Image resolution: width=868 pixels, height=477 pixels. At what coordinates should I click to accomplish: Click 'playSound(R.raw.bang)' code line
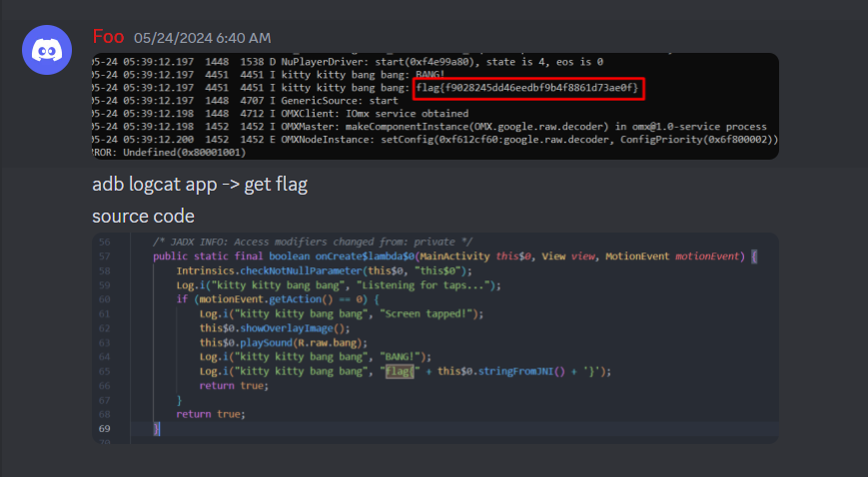[x=284, y=342]
